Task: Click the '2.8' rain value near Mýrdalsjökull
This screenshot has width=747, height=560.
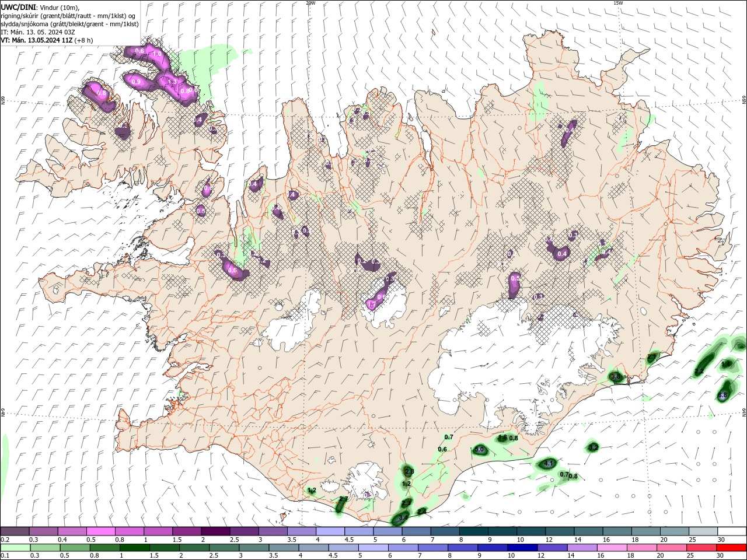Action: pyautogui.click(x=409, y=471)
